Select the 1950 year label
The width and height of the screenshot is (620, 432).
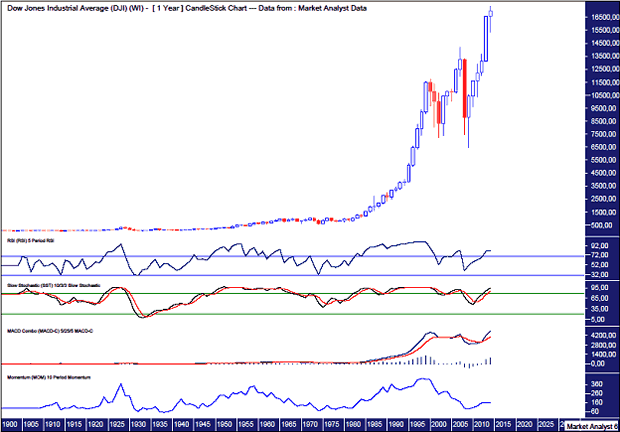(224, 424)
